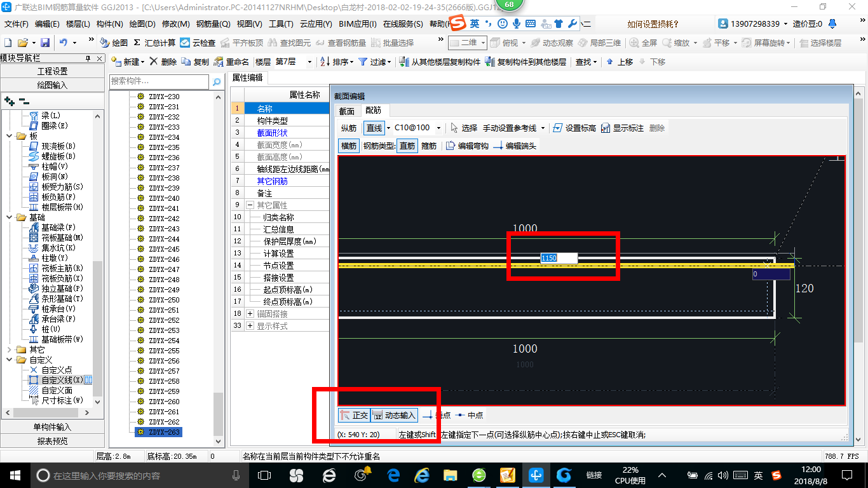Click collapse-all minus icon in navigation tree
The width and height of the screenshot is (868, 488).
pos(24,100)
